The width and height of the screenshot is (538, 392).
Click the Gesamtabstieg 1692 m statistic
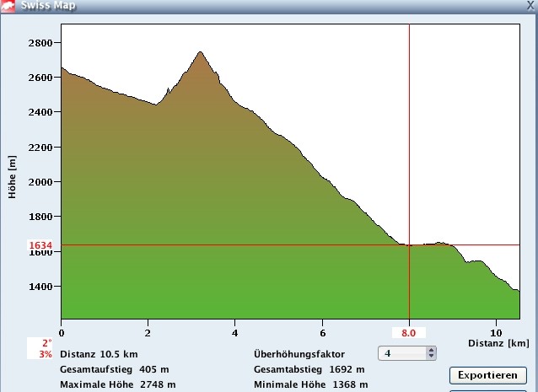pos(309,369)
